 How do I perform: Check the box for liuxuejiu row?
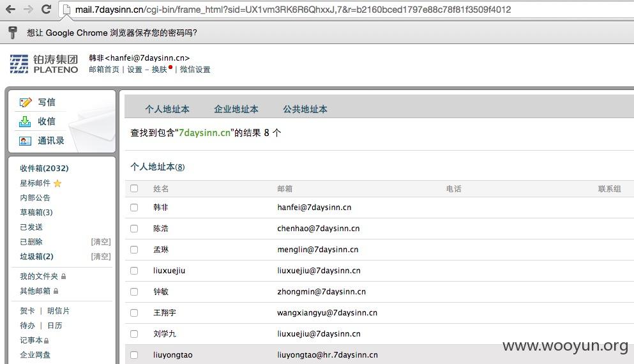point(134,271)
